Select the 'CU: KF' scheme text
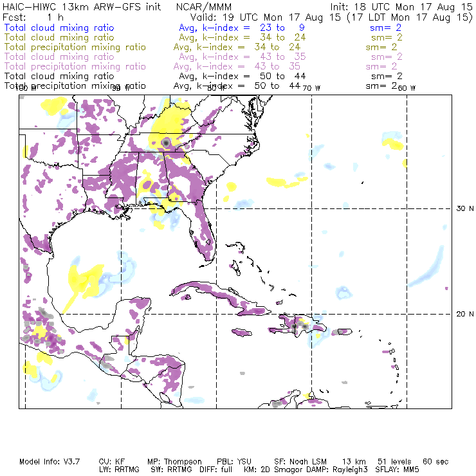476x476 pixels. click(112, 462)
